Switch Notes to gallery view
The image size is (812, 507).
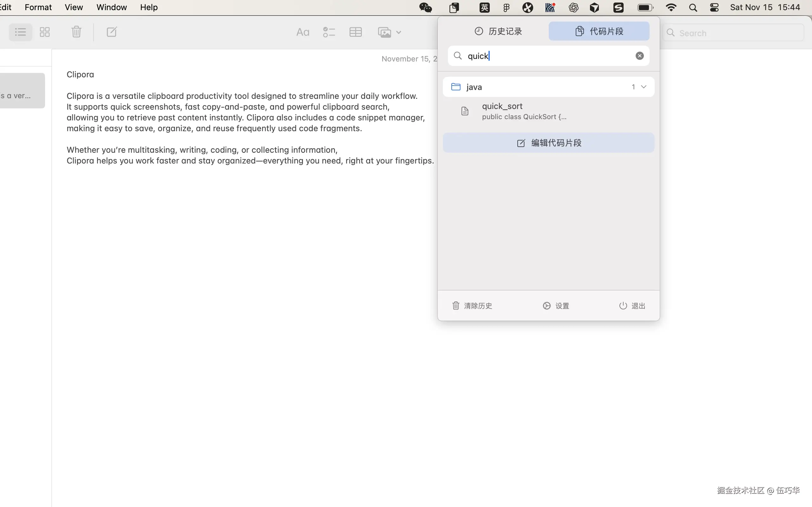click(45, 32)
